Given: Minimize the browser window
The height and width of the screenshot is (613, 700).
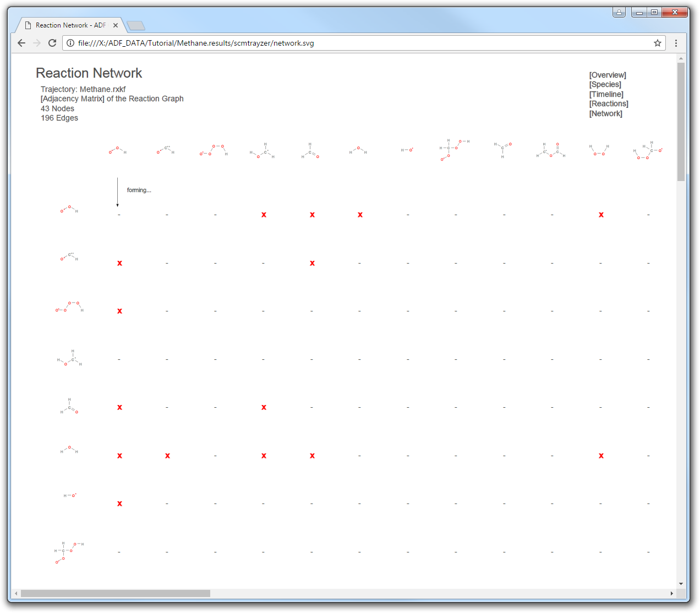Looking at the screenshot, I should (x=639, y=12).
